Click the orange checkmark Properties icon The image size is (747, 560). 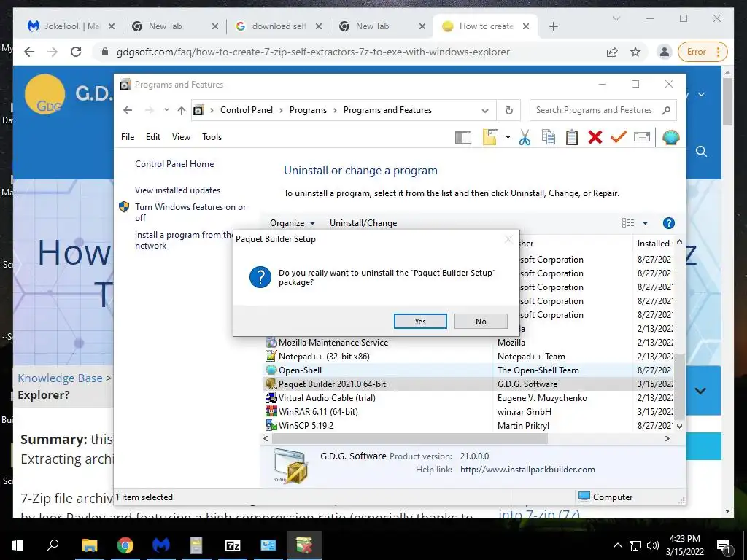(x=619, y=138)
